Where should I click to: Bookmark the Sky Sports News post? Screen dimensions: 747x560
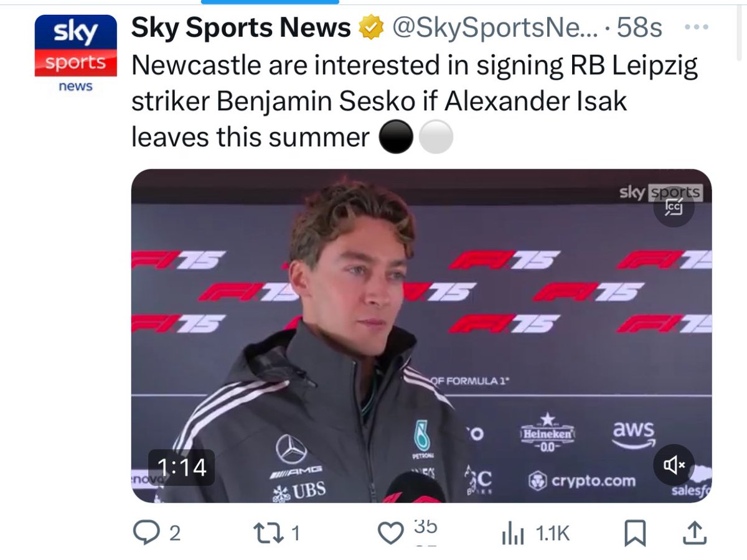pos(636,534)
